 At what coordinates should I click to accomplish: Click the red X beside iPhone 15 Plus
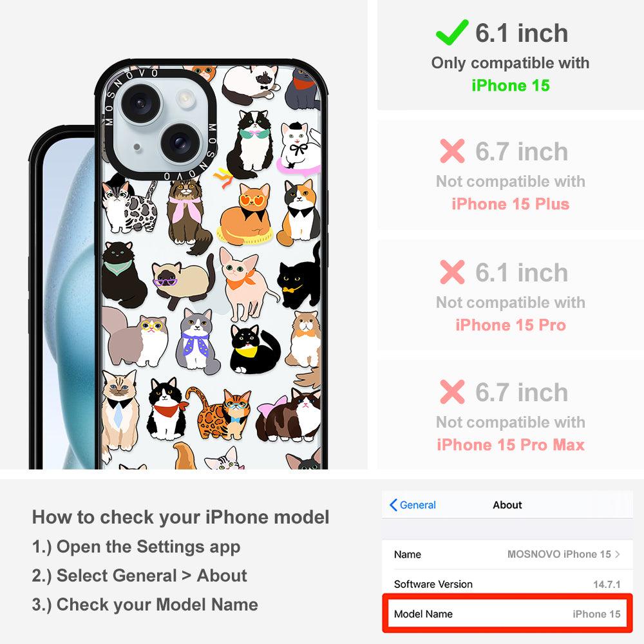tap(452, 151)
